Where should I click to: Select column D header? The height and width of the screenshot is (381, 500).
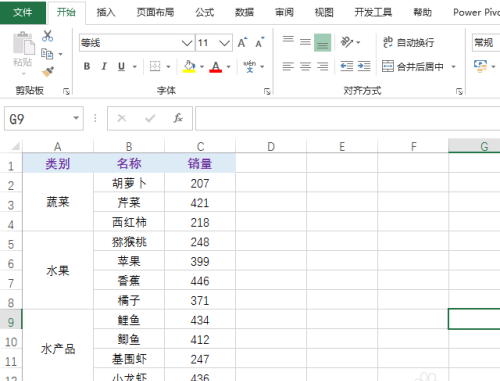pos(271,146)
